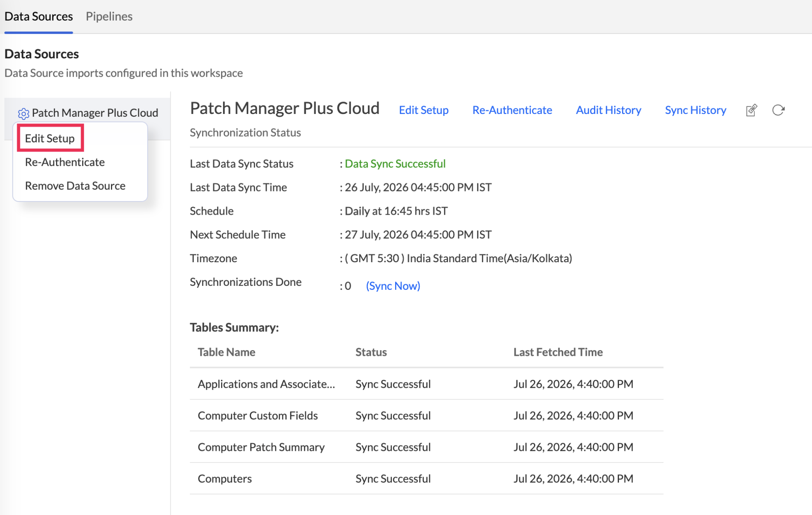The height and width of the screenshot is (515, 812).
Task: Open the Data Sources tab
Action: (39, 16)
